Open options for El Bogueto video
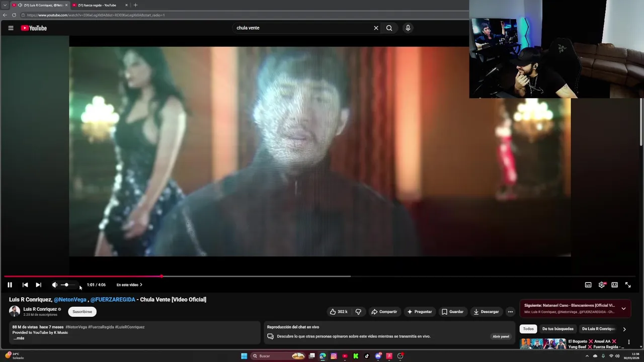This screenshot has width=644, height=362. [x=628, y=342]
